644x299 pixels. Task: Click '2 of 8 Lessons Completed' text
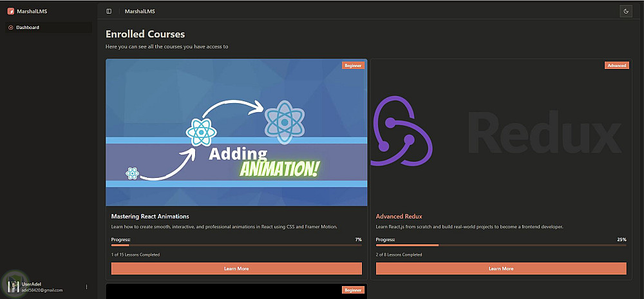[399, 255]
